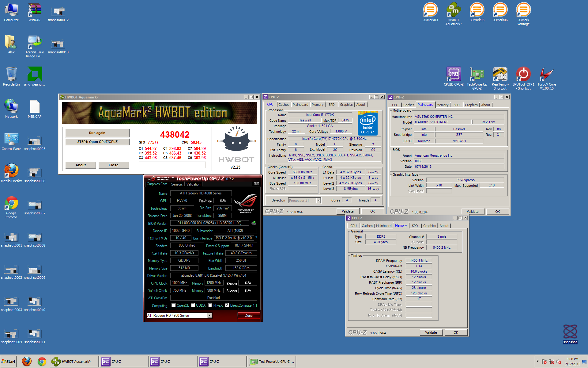Open the 3DMark05 desktop icon
The height and width of the screenshot is (368, 588).
tap(477, 12)
